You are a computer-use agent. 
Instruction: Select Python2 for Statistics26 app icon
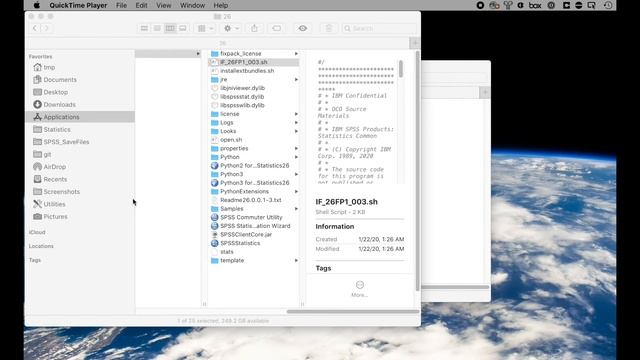(x=214, y=166)
